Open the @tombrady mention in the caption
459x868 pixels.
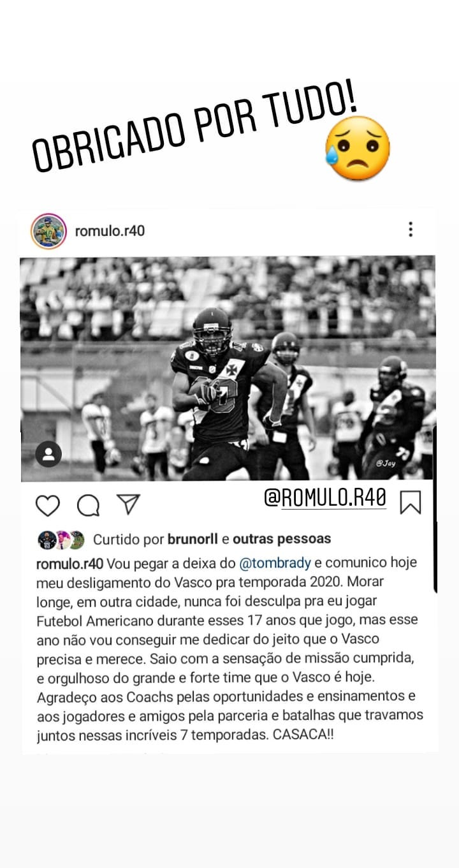(275, 564)
